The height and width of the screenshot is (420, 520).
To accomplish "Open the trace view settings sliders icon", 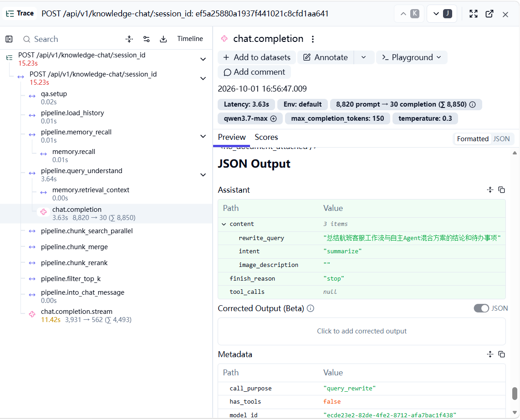I will (x=146, y=39).
